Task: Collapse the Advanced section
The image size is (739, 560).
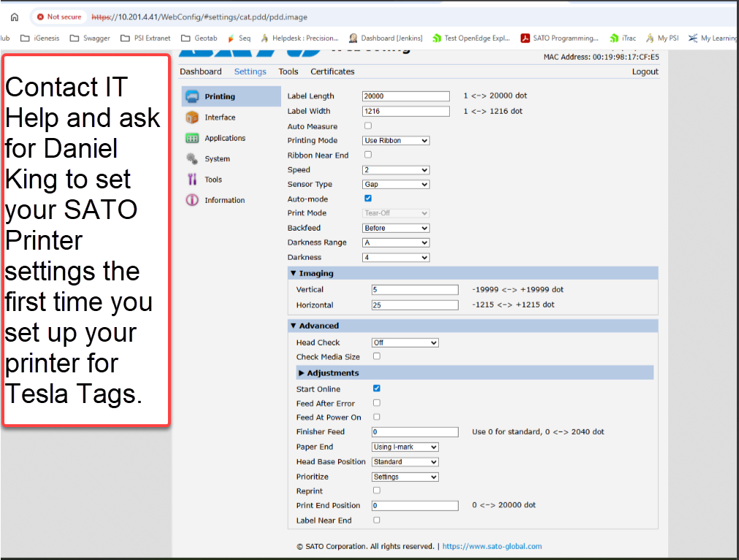Action: pyautogui.click(x=472, y=326)
